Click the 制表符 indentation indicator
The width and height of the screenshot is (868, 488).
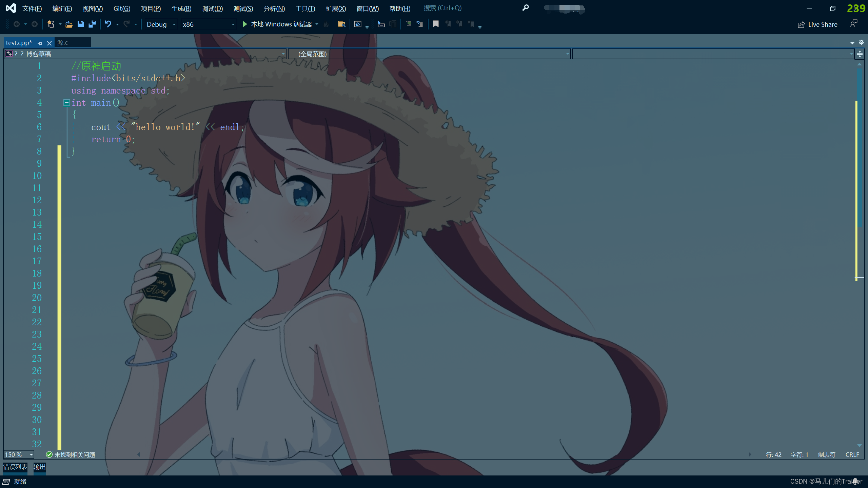827,454
